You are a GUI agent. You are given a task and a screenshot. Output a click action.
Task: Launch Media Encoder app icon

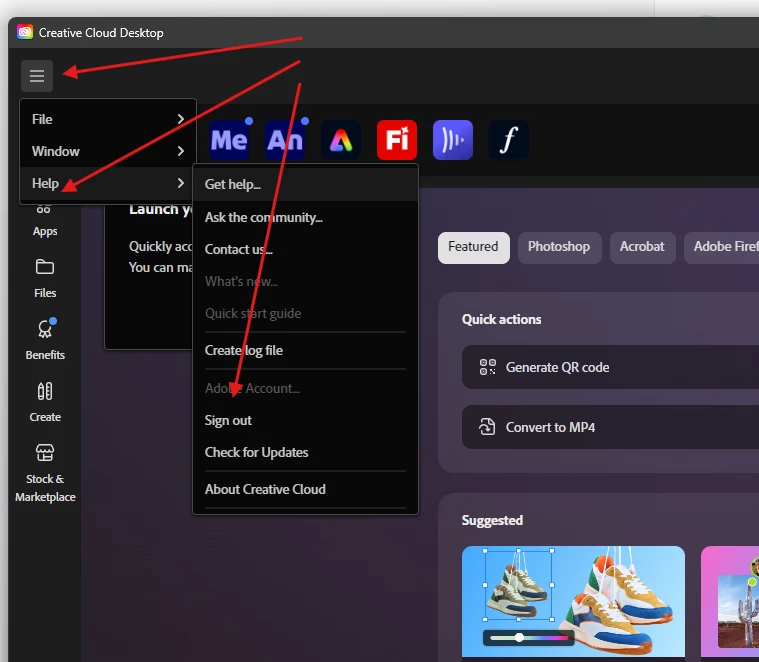[229, 140]
